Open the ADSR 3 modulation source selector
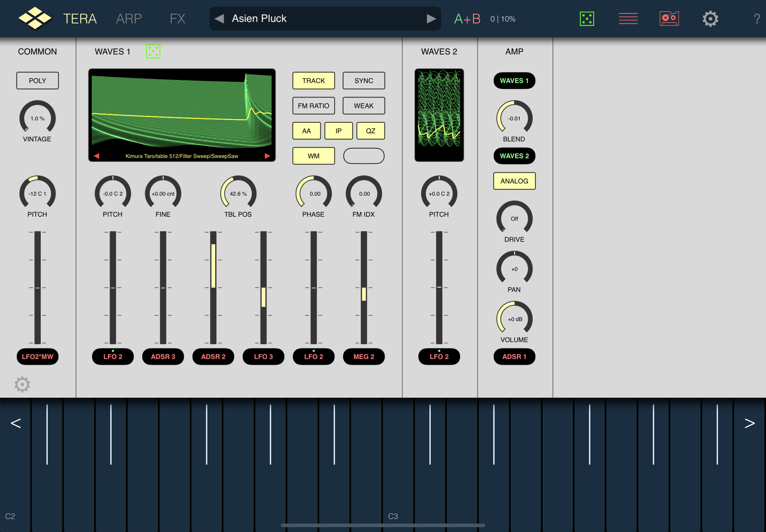The image size is (766, 532). [163, 357]
